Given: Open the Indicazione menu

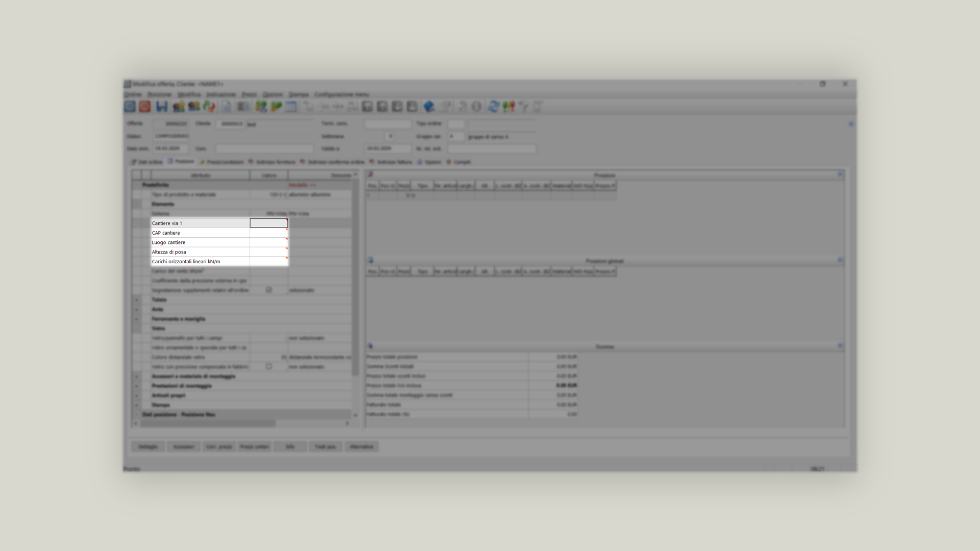Looking at the screenshot, I should 221,94.
